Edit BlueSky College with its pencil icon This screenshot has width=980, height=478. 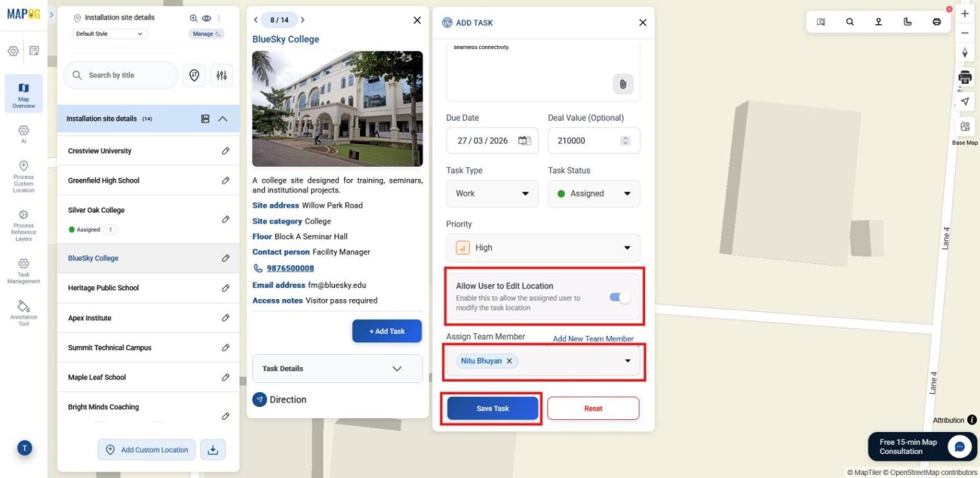225,258
